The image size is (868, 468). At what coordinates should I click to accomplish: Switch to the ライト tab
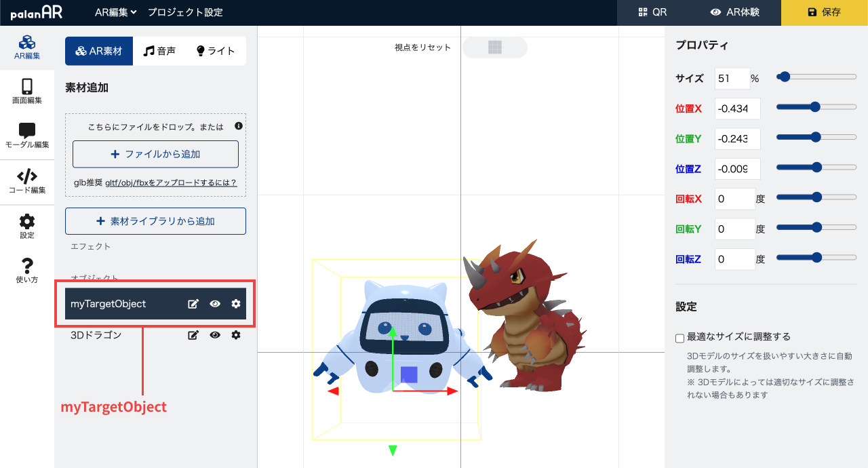(x=216, y=51)
